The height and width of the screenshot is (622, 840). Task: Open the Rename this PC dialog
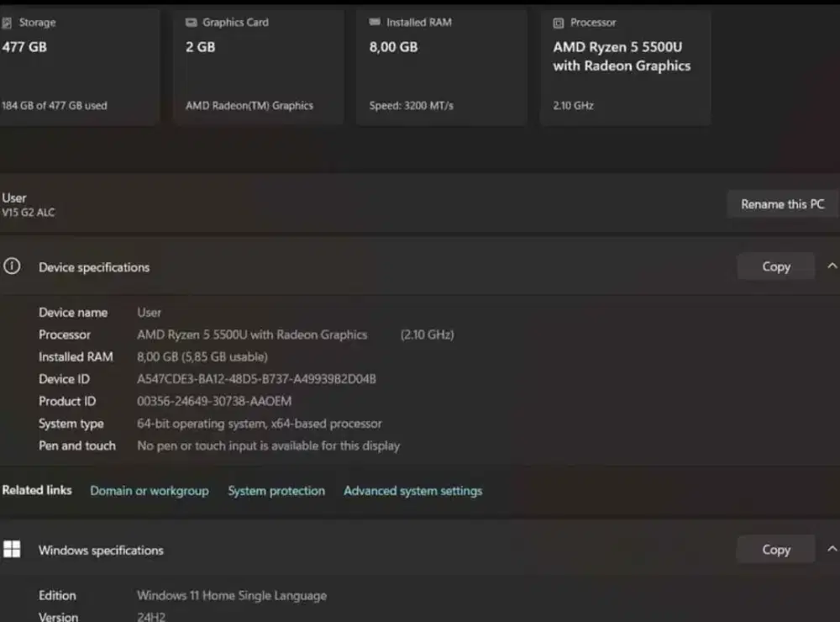tap(781, 203)
